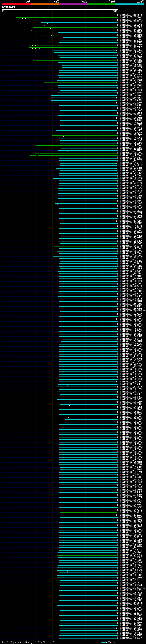
Task: Select hit label UniRef100_B4Q767
Action: [x=131, y=95]
